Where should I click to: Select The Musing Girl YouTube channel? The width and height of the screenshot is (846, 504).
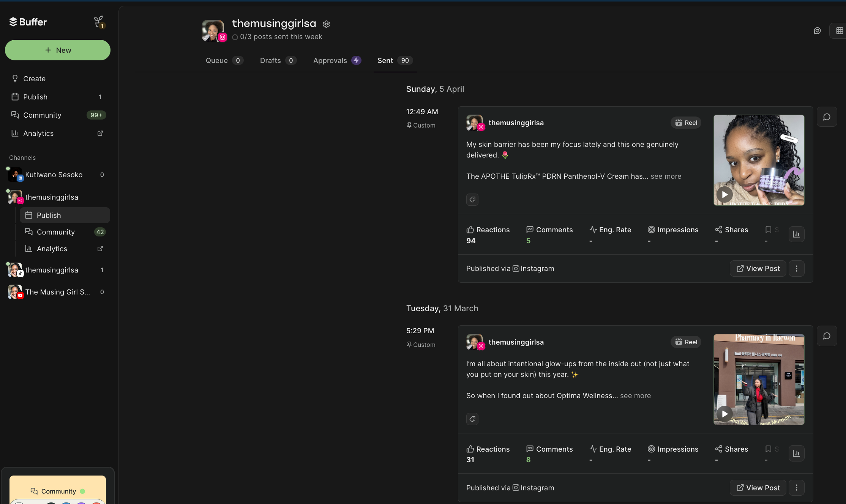(58, 292)
